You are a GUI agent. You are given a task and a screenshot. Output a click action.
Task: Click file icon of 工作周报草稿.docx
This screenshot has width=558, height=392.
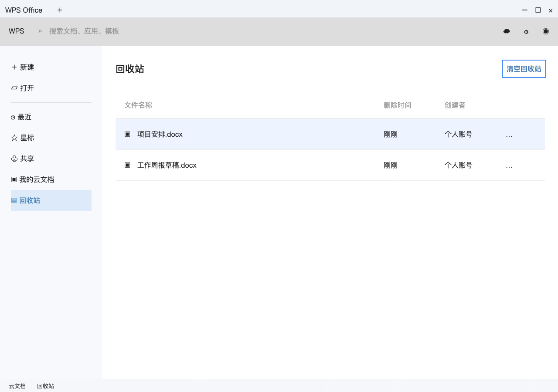click(127, 165)
